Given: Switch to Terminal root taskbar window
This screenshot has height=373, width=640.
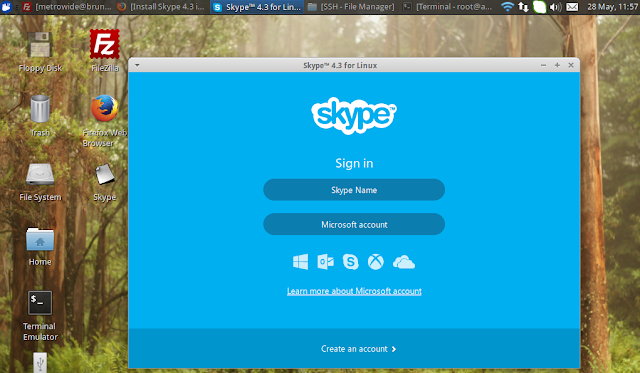Looking at the screenshot, I should point(447,7).
